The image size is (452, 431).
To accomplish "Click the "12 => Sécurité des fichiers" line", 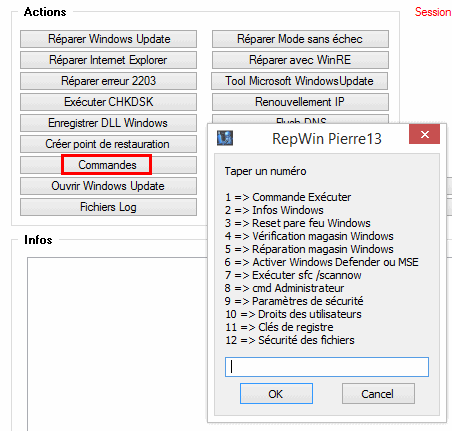I will point(290,340).
